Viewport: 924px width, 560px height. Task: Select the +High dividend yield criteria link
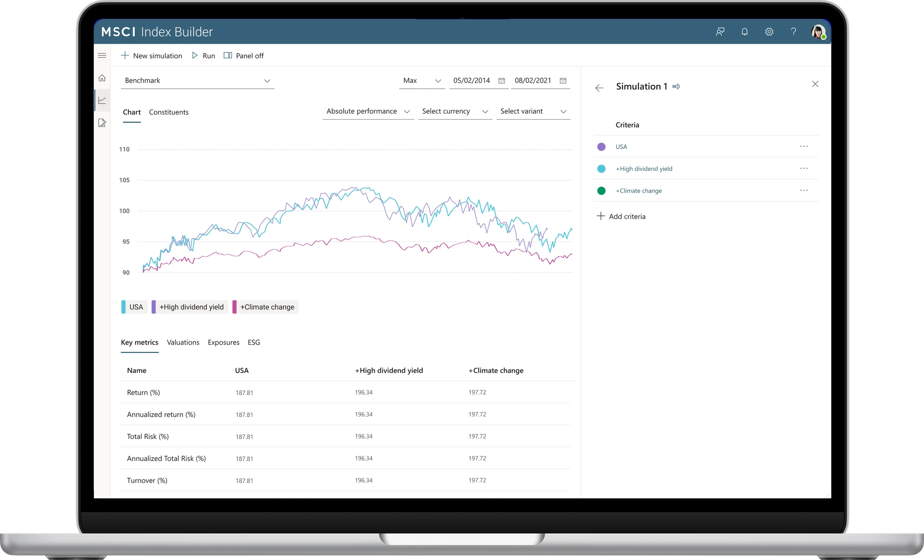[x=644, y=169]
